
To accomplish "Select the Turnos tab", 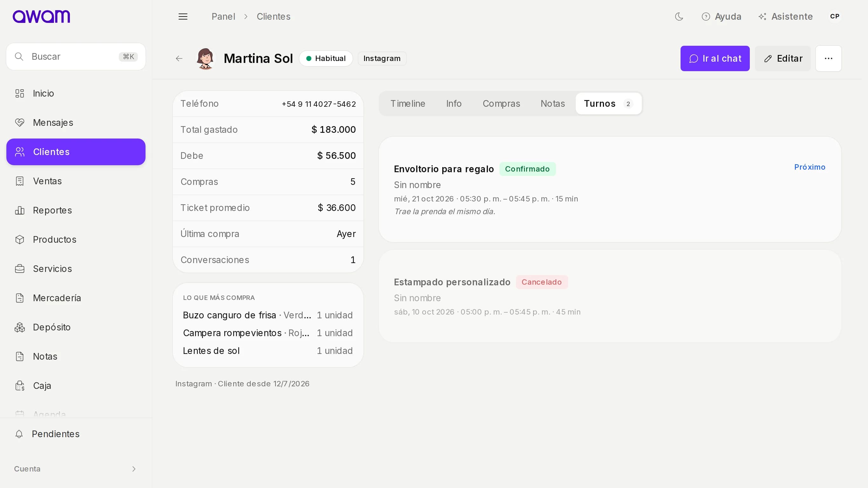I will (608, 104).
